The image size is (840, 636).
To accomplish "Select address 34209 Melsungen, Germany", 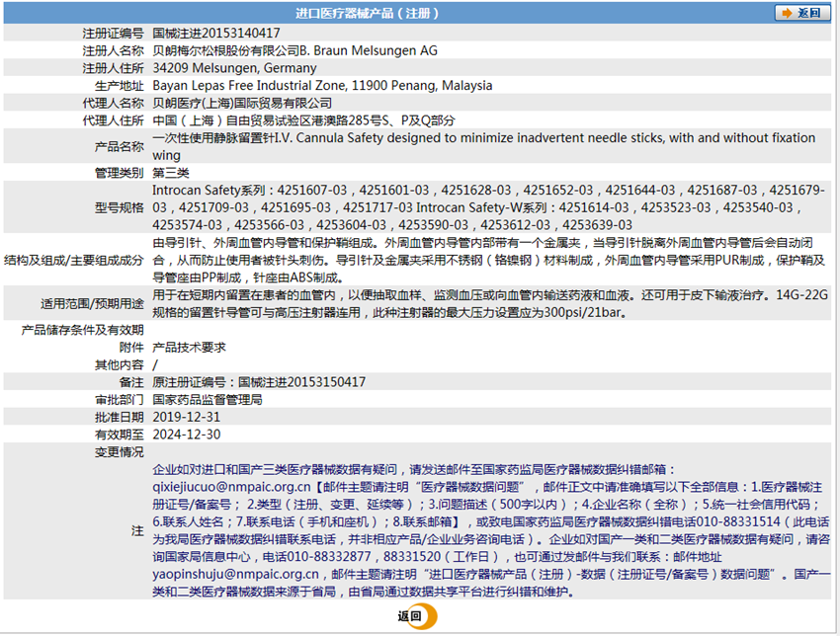I will click(234, 68).
